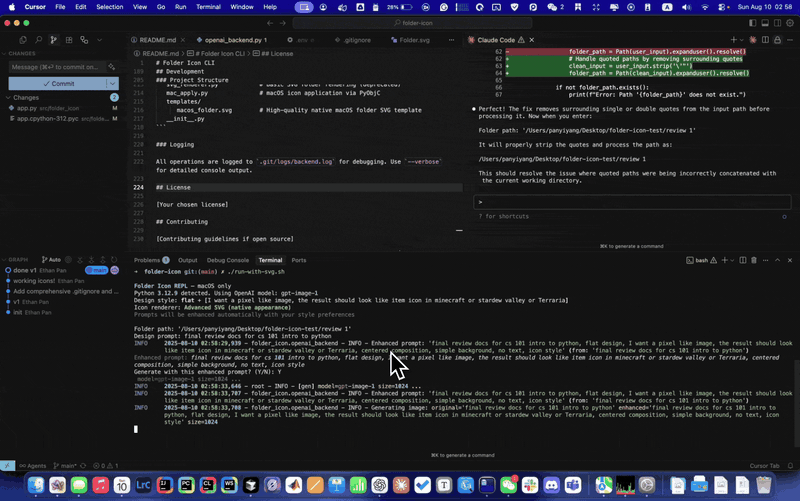Toggle the bottom panel layout icon
The width and height of the screenshot is (800, 501).
click(765, 23)
